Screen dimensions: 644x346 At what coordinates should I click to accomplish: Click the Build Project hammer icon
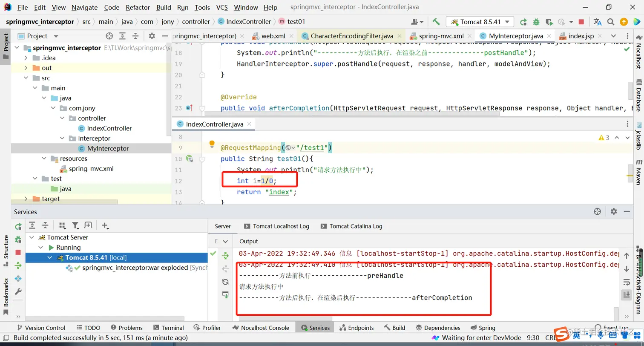(436, 22)
